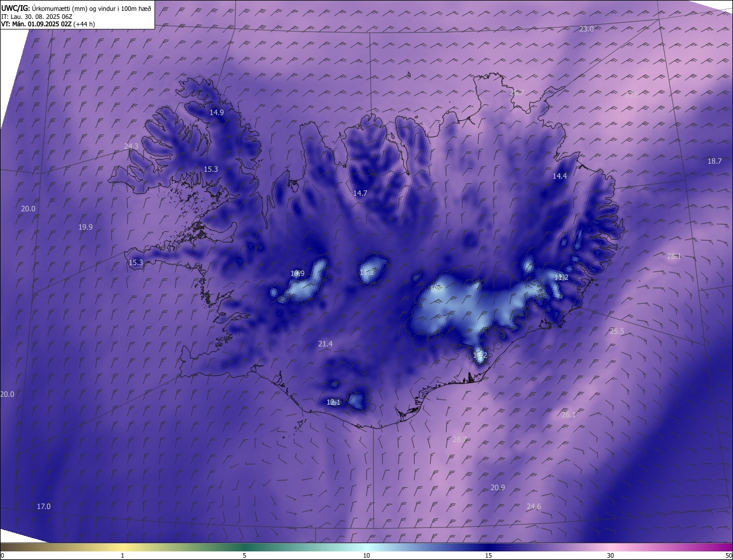Click the 24.6 value label on the map
The width and height of the screenshot is (733, 560).
(x=534, y=507)
